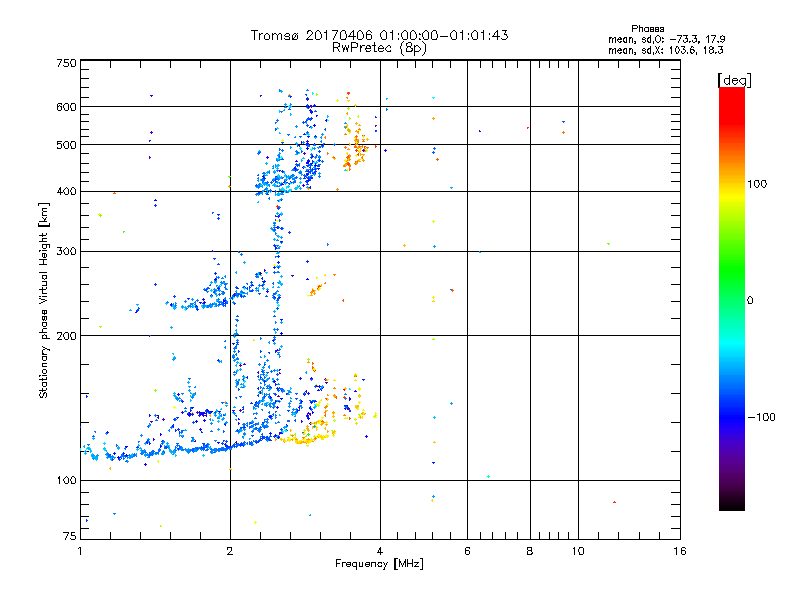Click the plot title 'Tromsø 20170406 01:00:00-01:01:43'
The height and width of the screenshot is (600, 800).
379,35
